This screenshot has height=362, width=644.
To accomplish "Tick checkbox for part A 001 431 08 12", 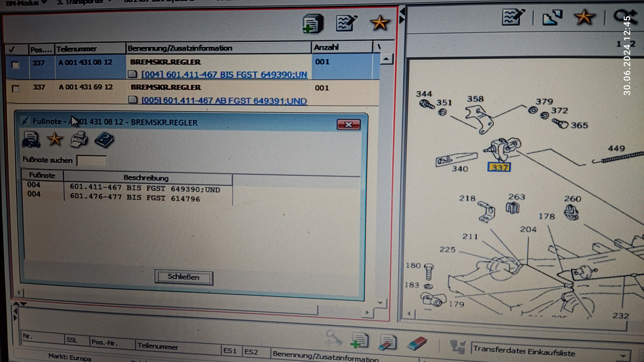I will pos(15,65).
